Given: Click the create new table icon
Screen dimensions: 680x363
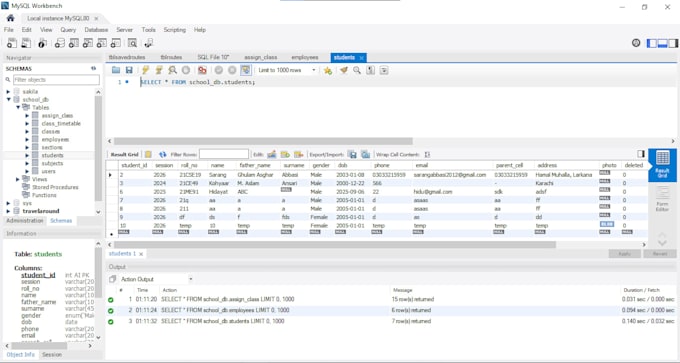Looking at the screenshot, I should tap(74, 43).
